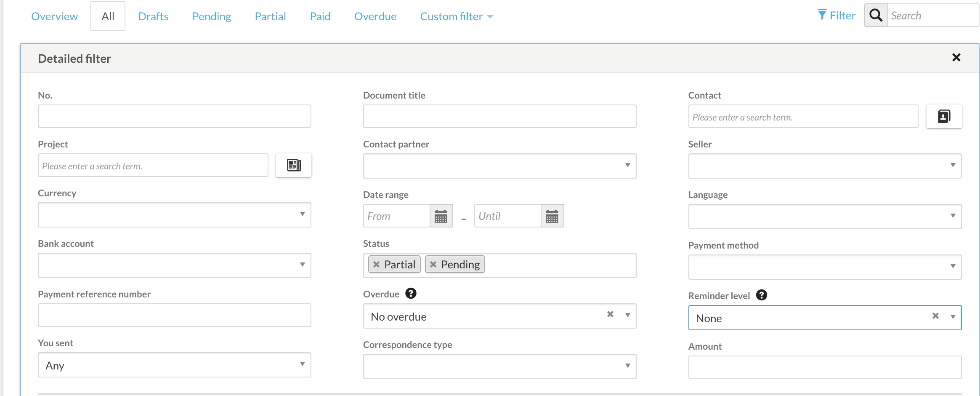Focus the top Search field

(932, 16)
